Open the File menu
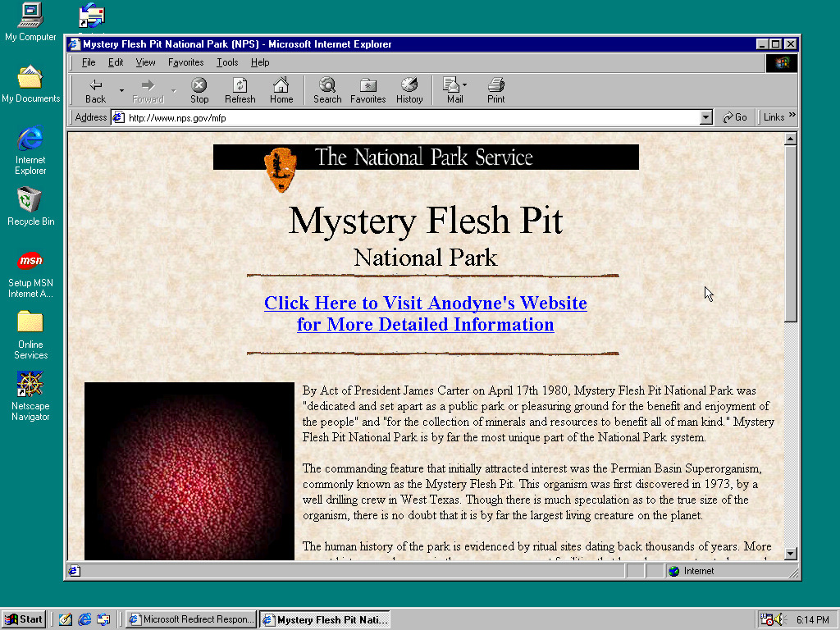The width and height of the screenshot is (840, 630). pyautogui.click(x=89, y=62)
